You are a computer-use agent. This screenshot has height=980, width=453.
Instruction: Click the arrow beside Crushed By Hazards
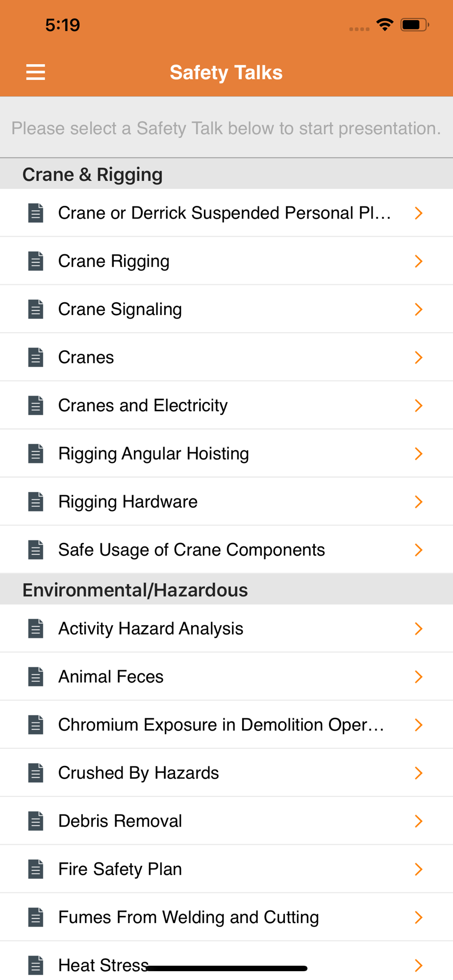tap(418, 773)
